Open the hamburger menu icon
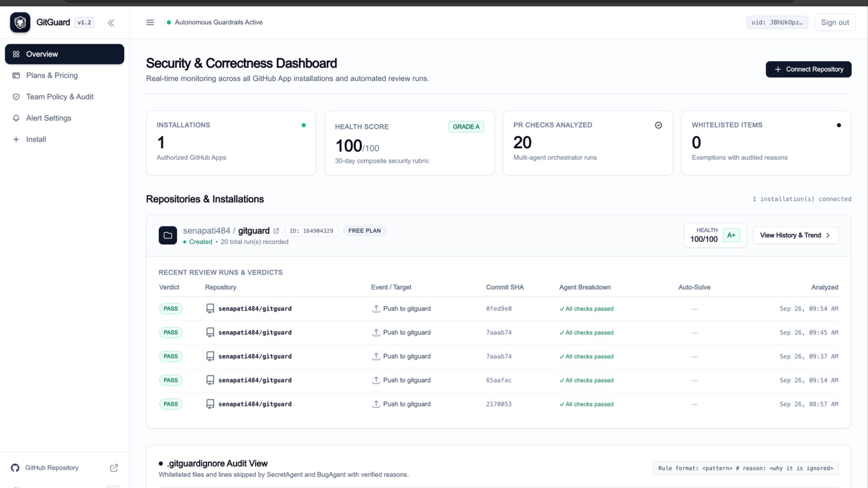This screenshot has height=488, width=868. coord(150,22)
